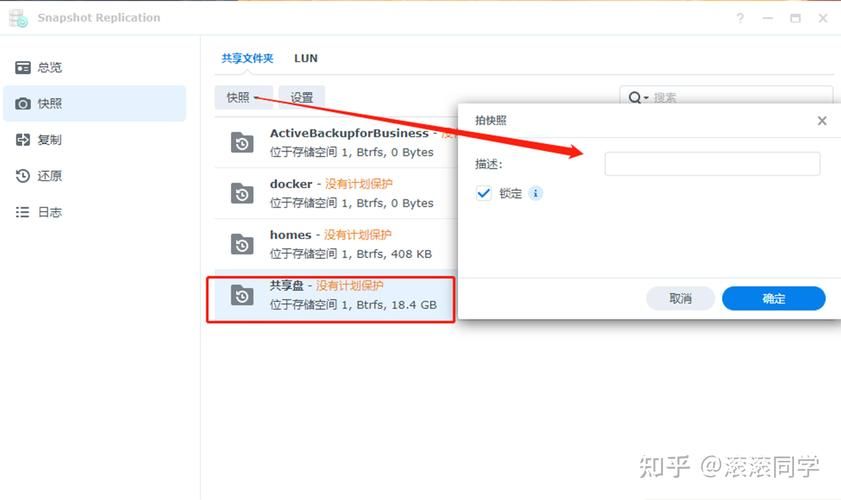Click the homes shared folder icon
Image resolution: width=841 pixels, height=500 pixels.
click(242, 244)
